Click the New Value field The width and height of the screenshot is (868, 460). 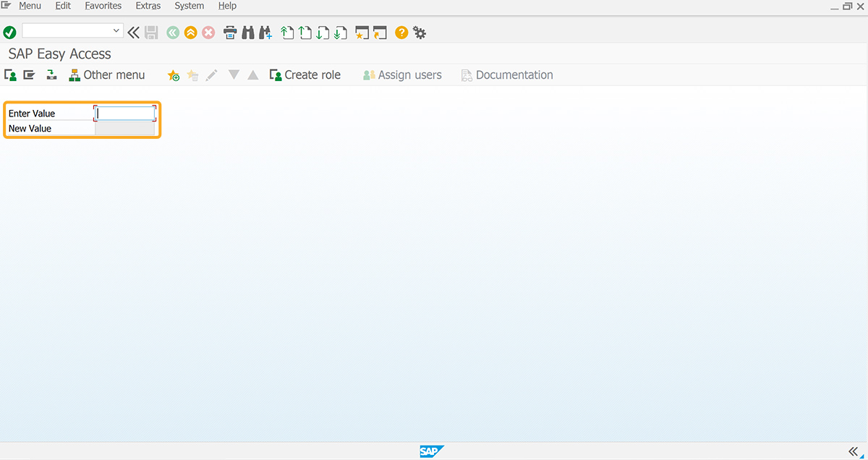coord(125,128)
